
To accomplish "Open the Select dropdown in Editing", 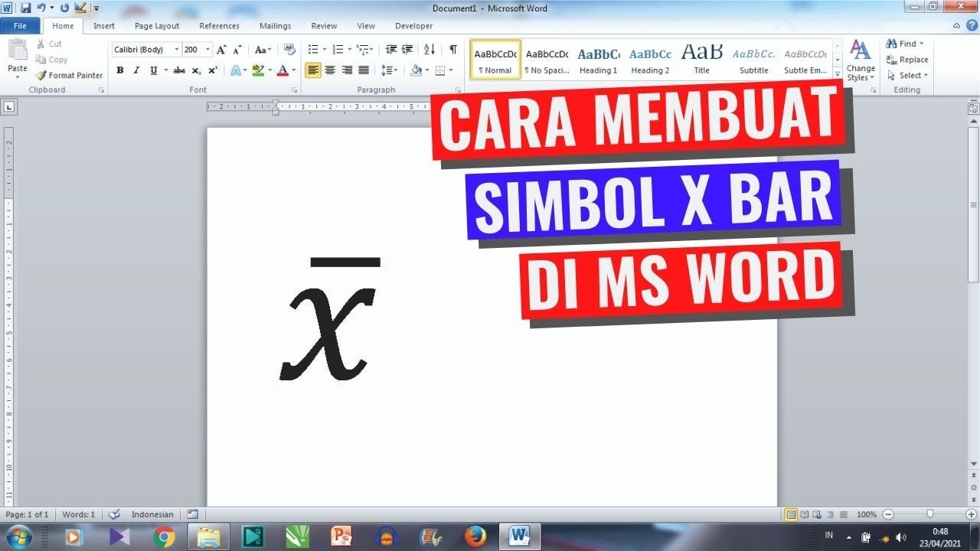I will click(x=907, y=75).
